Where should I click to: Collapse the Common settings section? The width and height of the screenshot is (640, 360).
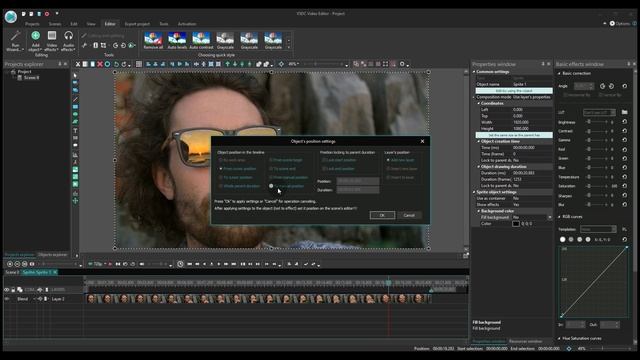[474, 72]
